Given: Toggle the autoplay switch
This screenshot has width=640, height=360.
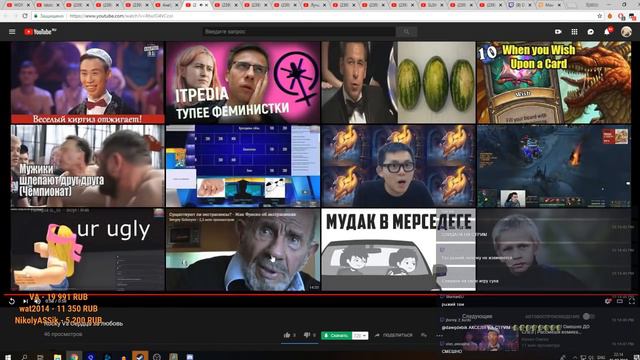Looking at the screenshot, I should pyautogui.click(x=589, y=316).
